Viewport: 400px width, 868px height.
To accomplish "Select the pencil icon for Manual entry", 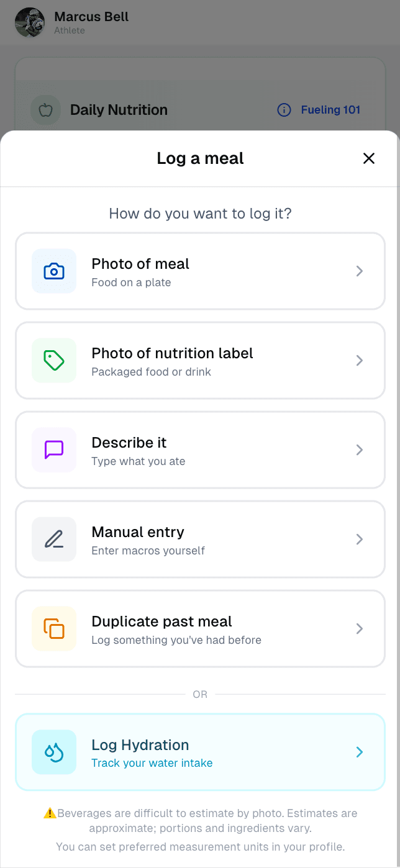I will click(x=54, y=540).
